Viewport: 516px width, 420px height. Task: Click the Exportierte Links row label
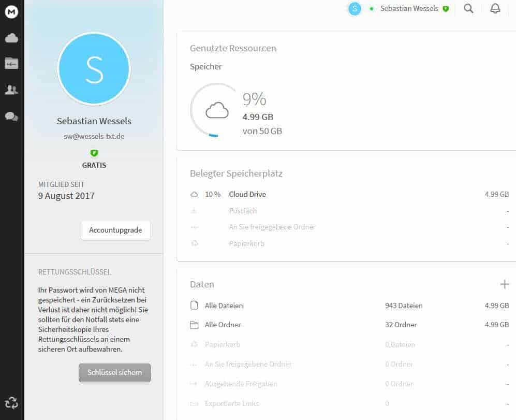(x=232, y=403)
